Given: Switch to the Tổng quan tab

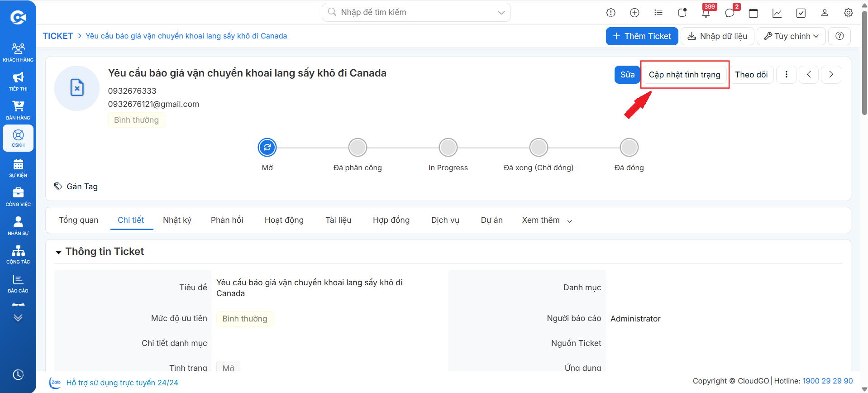Looking at the screenshot, I should [78, 220].
